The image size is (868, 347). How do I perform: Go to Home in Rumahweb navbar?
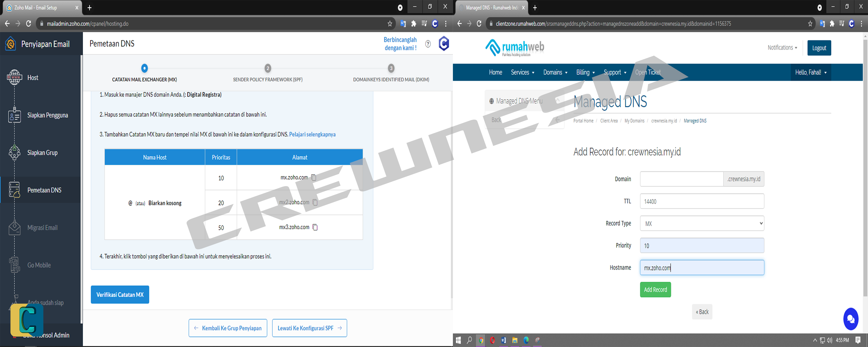click(x=495, y=72)
